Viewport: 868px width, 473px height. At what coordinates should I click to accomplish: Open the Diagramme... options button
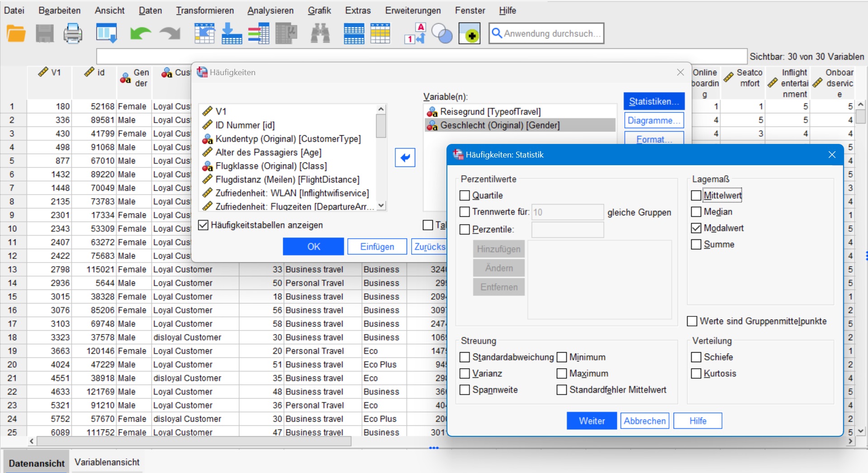point(654,120)
